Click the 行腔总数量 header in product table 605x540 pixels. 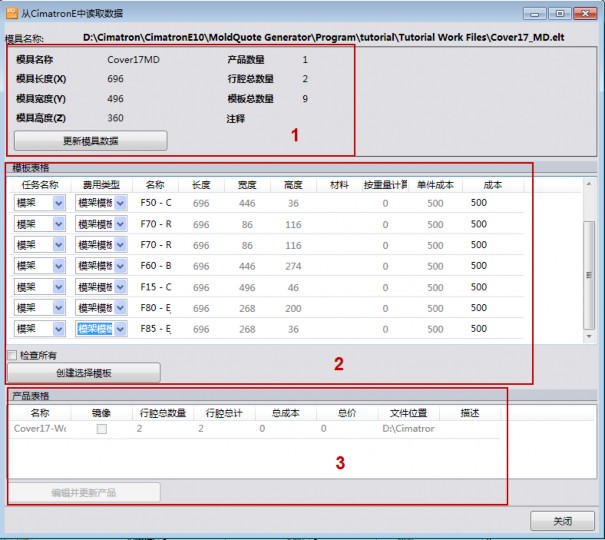coord(163,413)
